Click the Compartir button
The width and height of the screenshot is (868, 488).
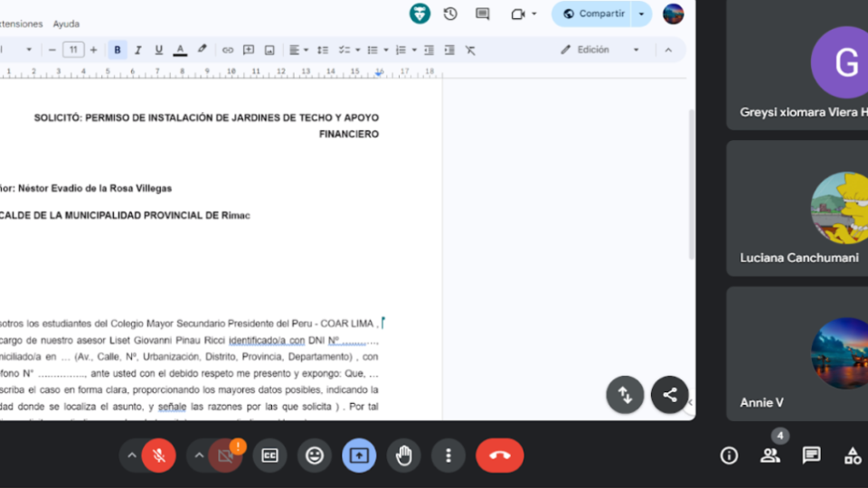(593, 14)
